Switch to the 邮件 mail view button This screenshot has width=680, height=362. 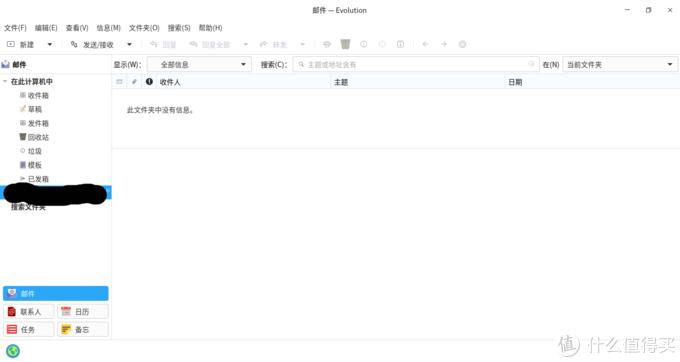click(56, 294)
